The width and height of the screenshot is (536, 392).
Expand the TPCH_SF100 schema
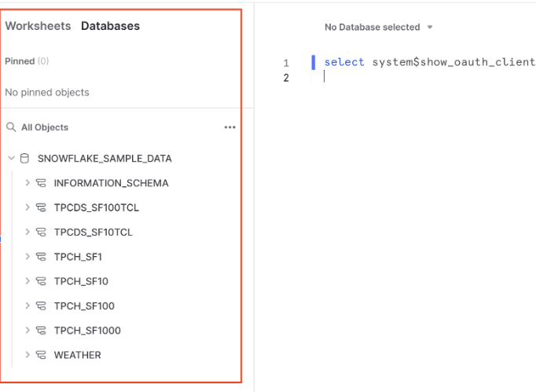pos(28,306)
